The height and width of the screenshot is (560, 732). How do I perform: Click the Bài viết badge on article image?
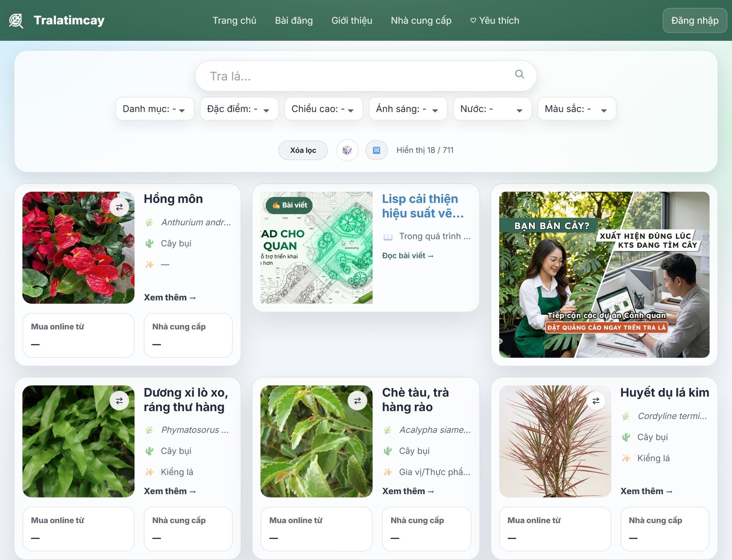point(289,205)
